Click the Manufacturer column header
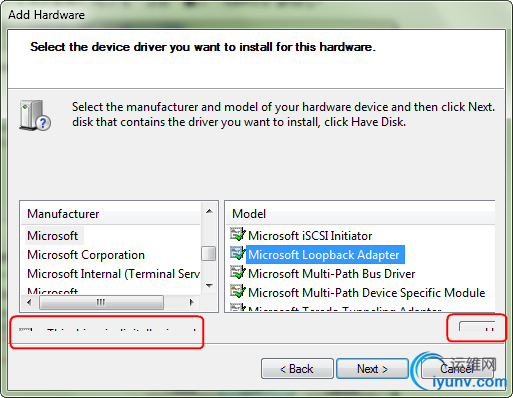This screenshot has height=398, width=513. (111, 214)
